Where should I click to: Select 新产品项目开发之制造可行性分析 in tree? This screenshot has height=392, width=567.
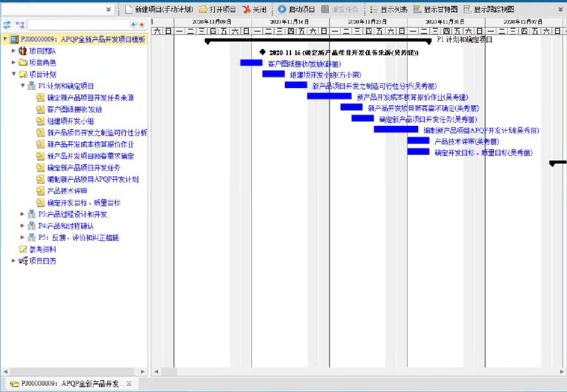click(x=97, y=133)
